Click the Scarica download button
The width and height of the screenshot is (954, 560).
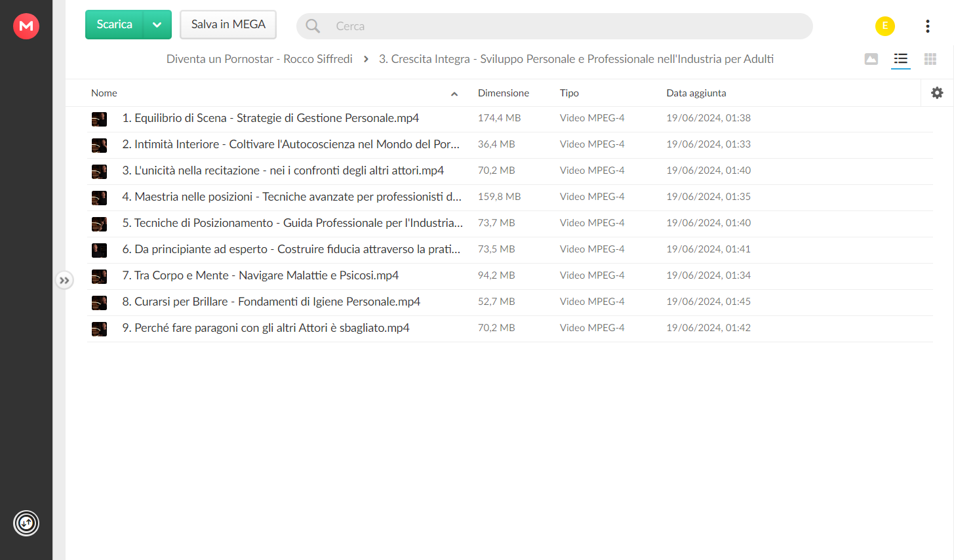tap(114, 25)
